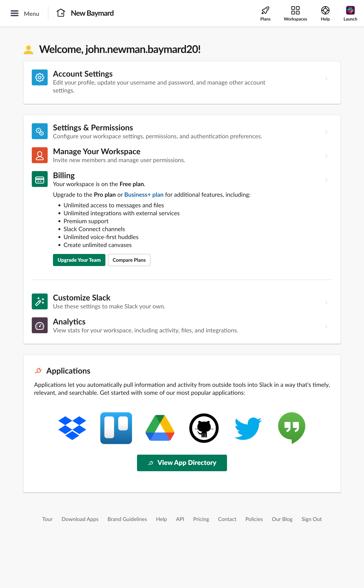This screenshot has width=364, height=588.
Task: Open Workspaces panel from top nav
Action: tap(295, 13)
